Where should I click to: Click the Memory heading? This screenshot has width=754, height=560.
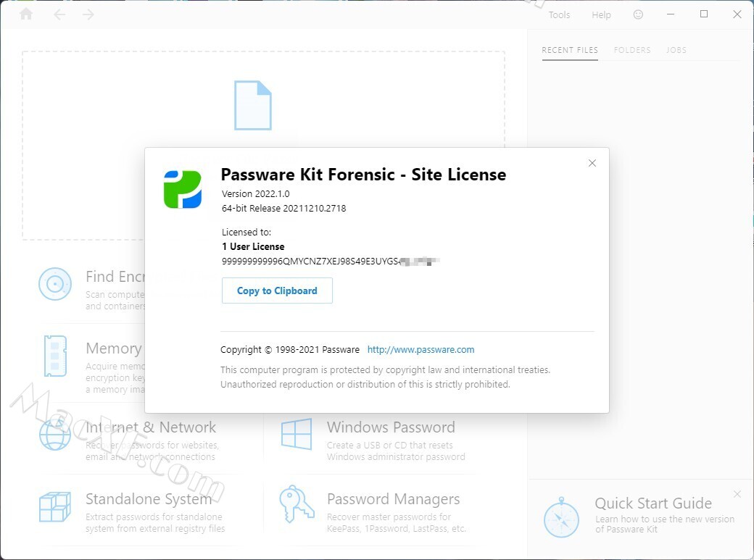pos(114,348)
